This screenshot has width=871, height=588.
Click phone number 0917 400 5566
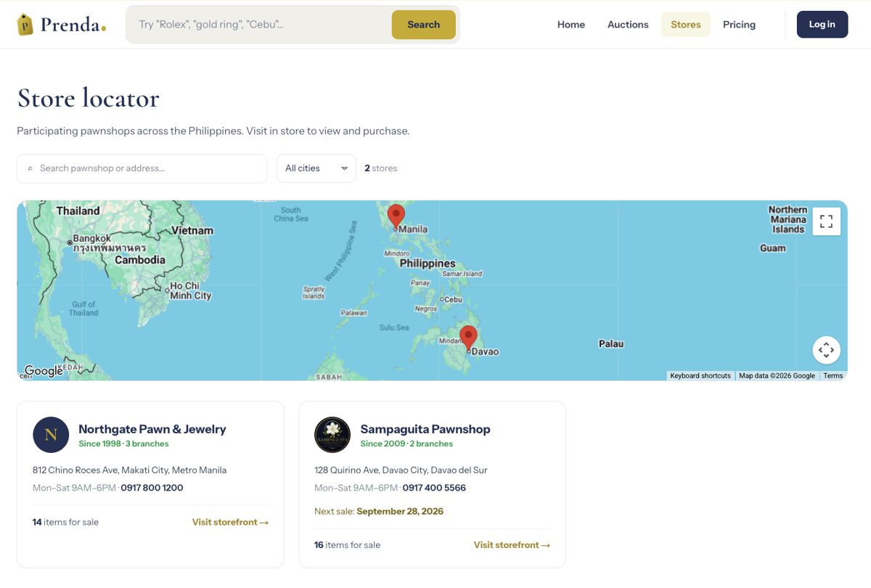[434, 488]
